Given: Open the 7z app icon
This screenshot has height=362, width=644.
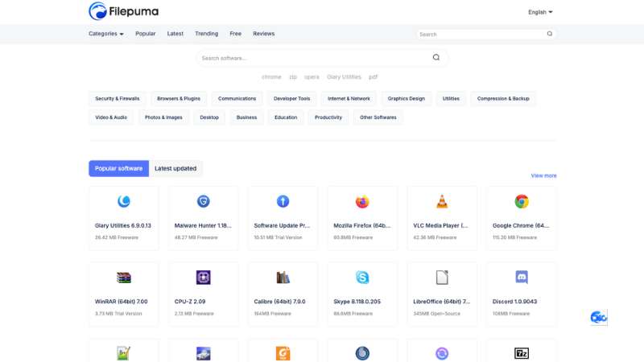Looking at the screenshot, I should [x=522, y=353].
